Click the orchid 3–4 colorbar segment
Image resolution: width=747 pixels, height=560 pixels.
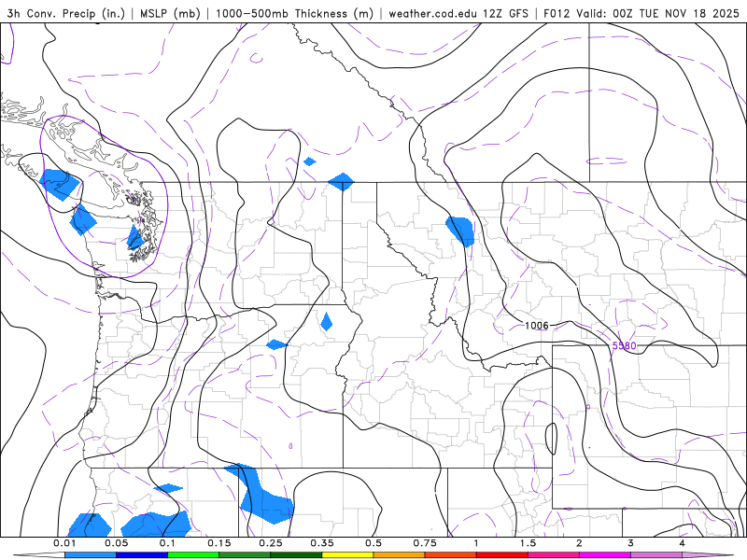656,555
